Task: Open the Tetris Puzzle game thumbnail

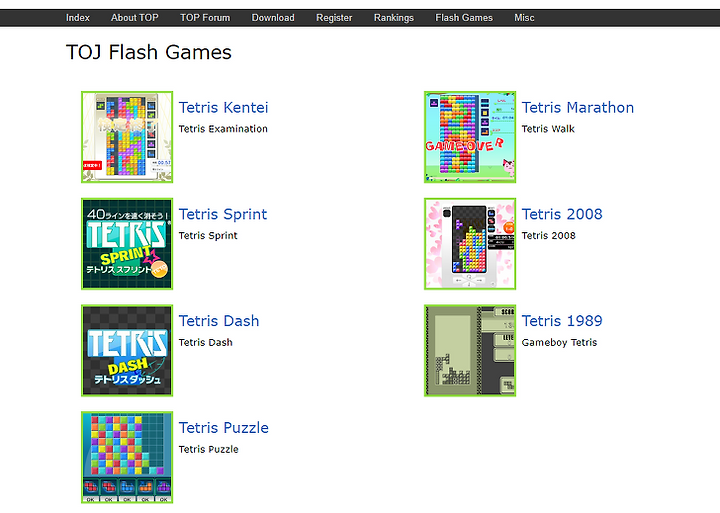Action: 127,457
